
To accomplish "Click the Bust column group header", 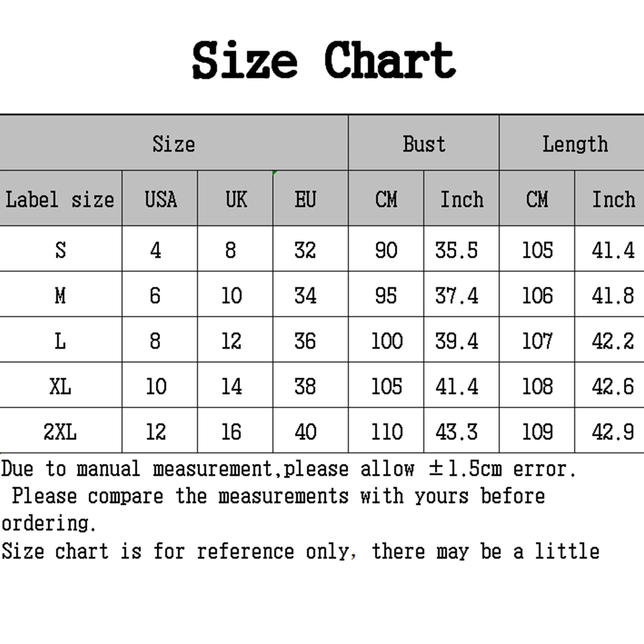I will 424,144.
